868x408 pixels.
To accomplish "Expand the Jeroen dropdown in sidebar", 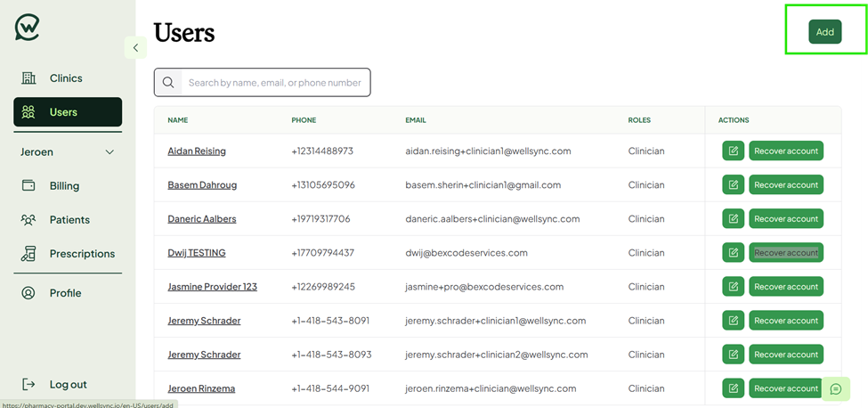I will point(68,151).
